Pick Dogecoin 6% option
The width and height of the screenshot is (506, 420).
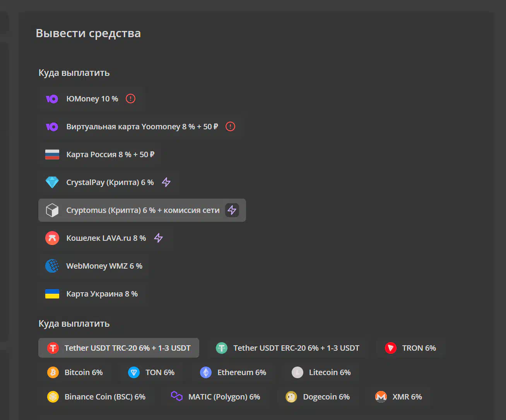pos(318,397)
